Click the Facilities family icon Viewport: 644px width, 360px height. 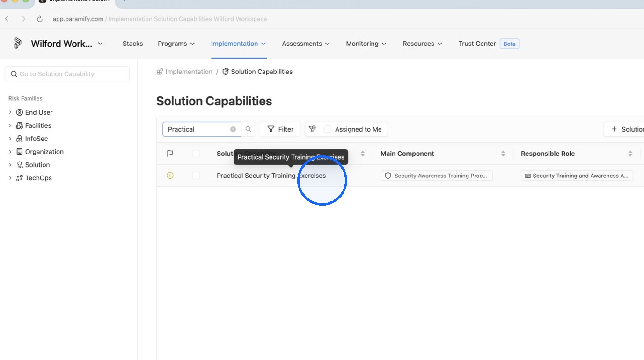click(20, 125)
